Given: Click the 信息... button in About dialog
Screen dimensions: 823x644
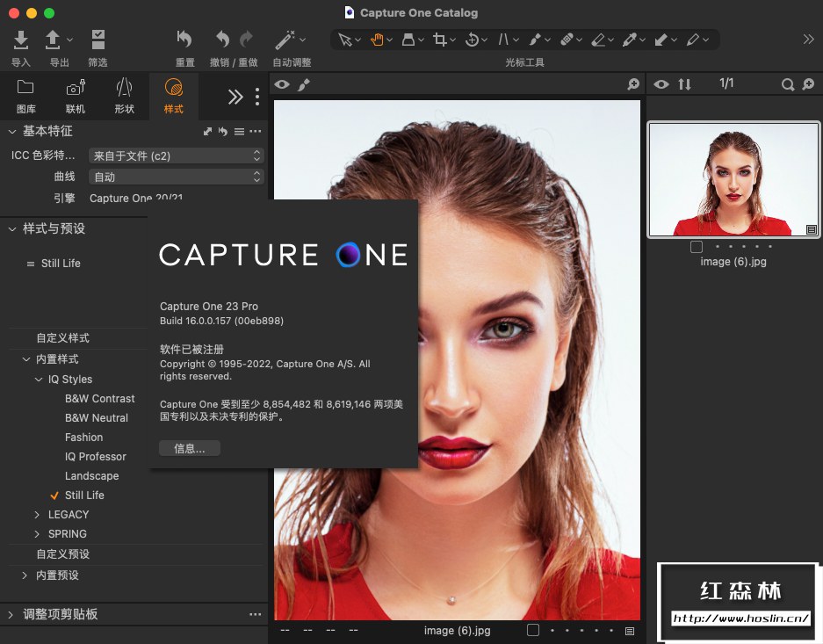Looking at the screenshot, I should (190, 448).
